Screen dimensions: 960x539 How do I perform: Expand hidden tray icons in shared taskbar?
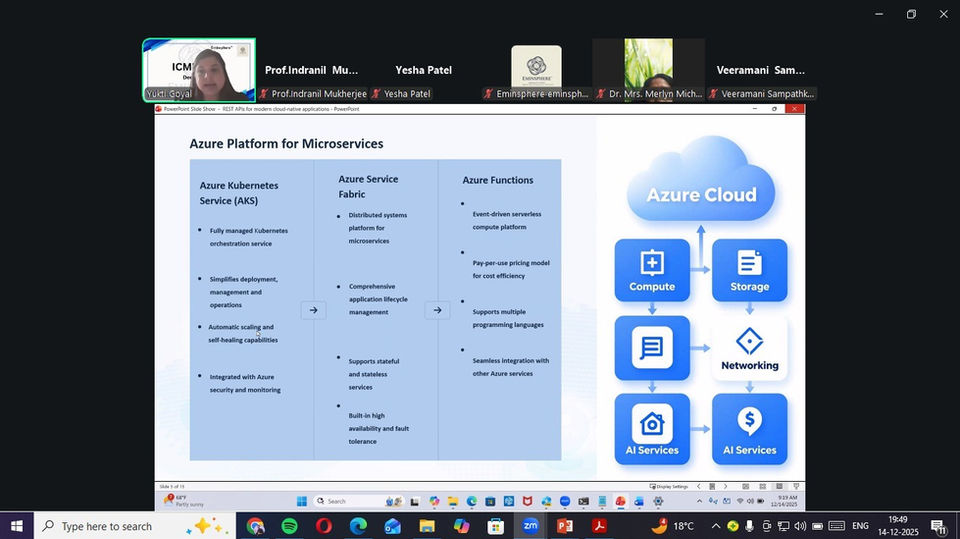pyautogui.click(x=699, y=501)
